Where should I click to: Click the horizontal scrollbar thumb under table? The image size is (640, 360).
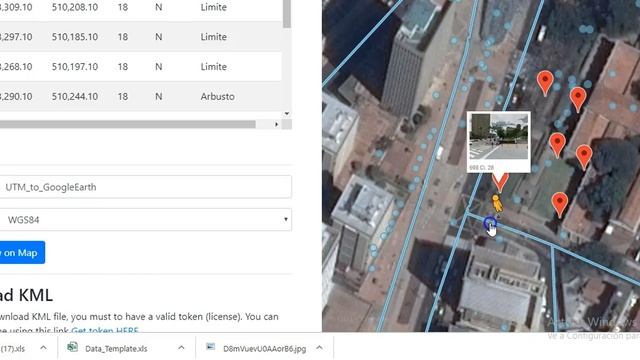pos(127,124)
